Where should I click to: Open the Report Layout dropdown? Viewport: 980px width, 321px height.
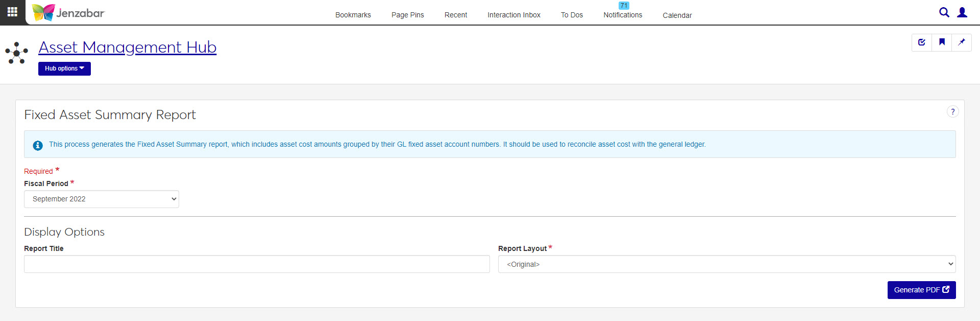(726, 264)
